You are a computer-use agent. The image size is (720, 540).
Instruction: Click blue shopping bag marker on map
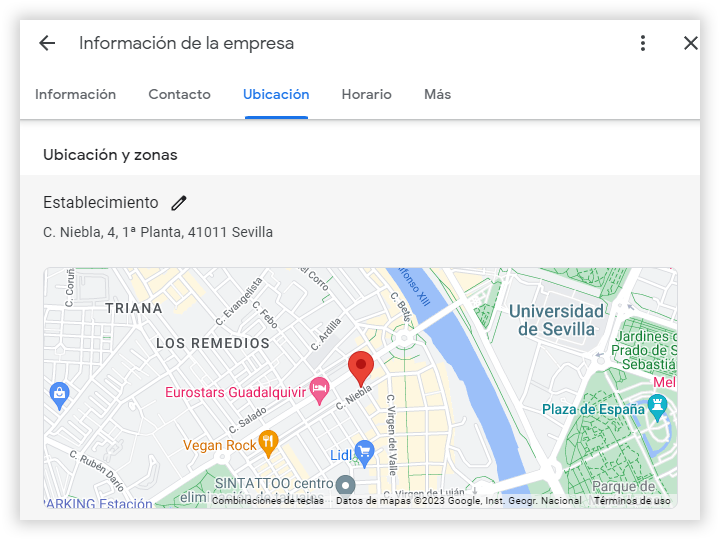(59, 394)
